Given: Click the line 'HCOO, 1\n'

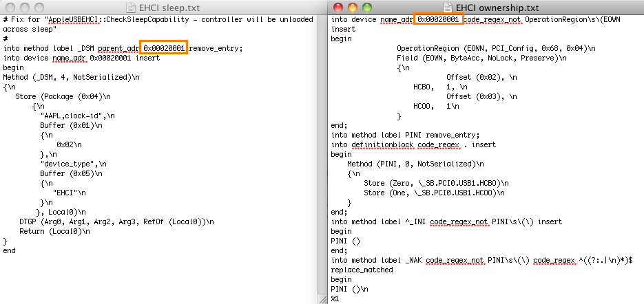Looking at the screenshot, I should click(436, 106).
